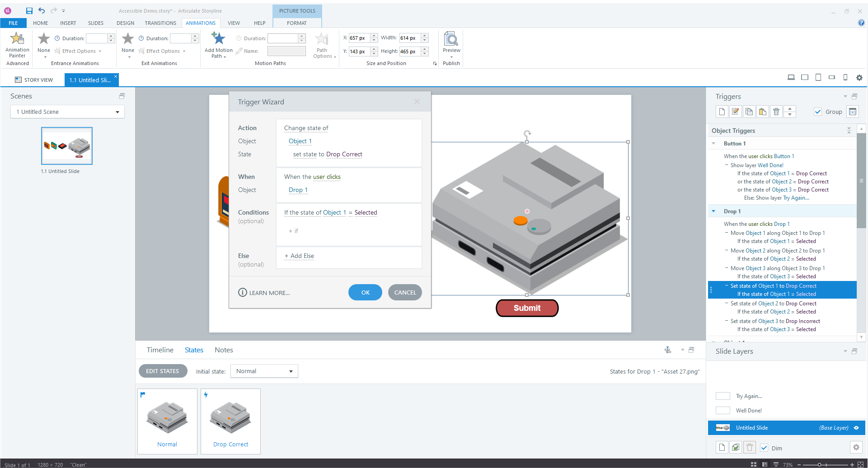Open the Slide Layers panel menu arrow
868x468 pixels.
tap(845, 351)
